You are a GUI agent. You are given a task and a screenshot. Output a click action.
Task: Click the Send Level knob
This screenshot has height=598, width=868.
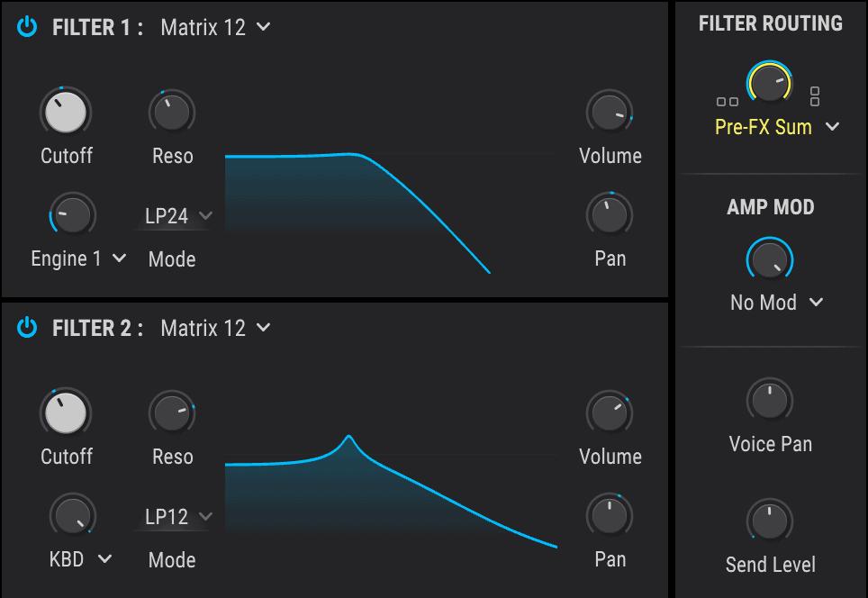pos(770,521)
